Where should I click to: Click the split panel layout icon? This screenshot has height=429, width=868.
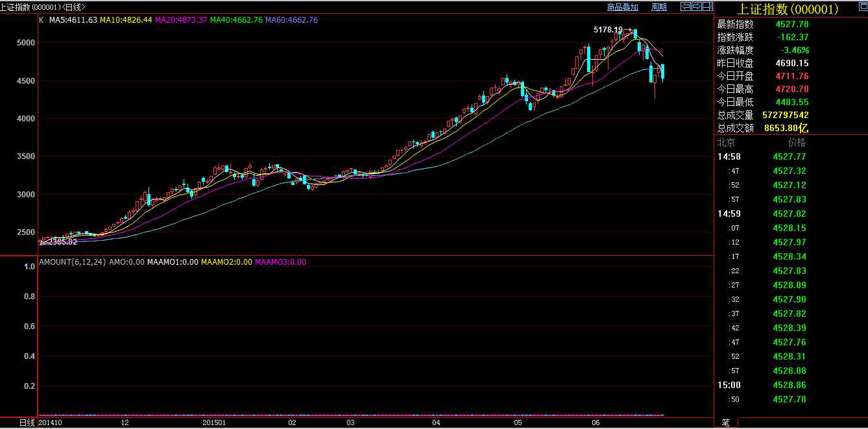[707, 6]
